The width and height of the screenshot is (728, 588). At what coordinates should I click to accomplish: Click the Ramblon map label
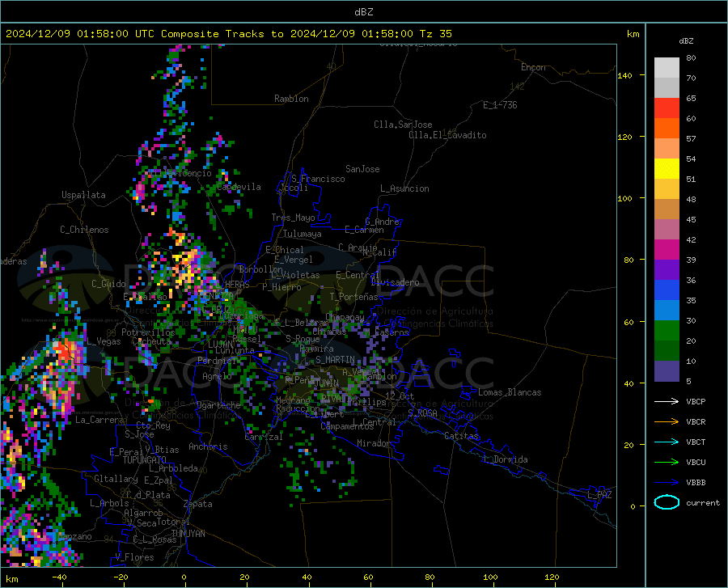pyautogui.click(x=291, y=99)
